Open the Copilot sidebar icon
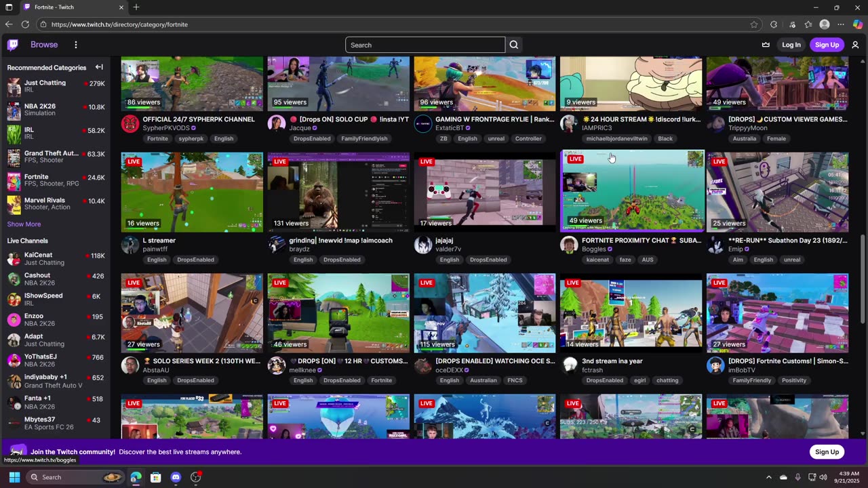Viewport: 868px width, 488px height. [x=859, y=24]
